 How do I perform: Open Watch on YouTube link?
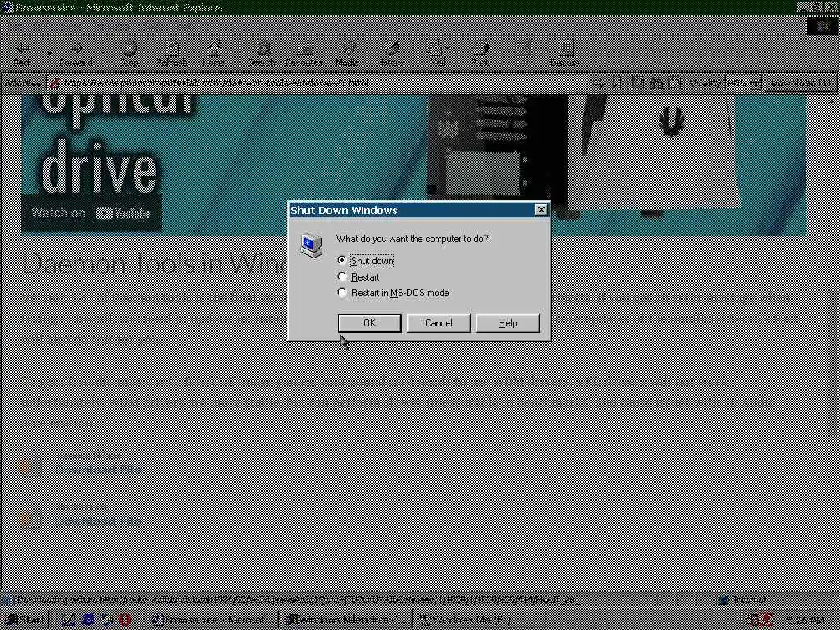click(x=91, y=212)
